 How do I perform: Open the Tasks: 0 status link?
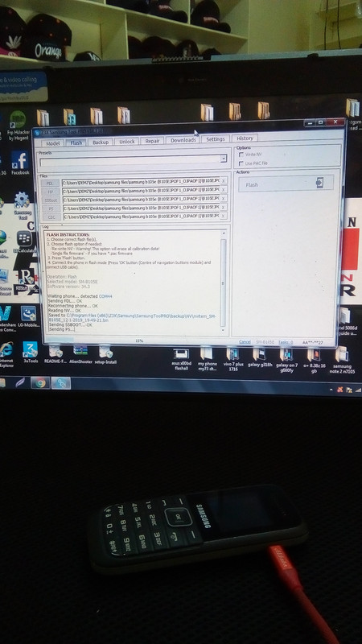(x=286, y=342)
